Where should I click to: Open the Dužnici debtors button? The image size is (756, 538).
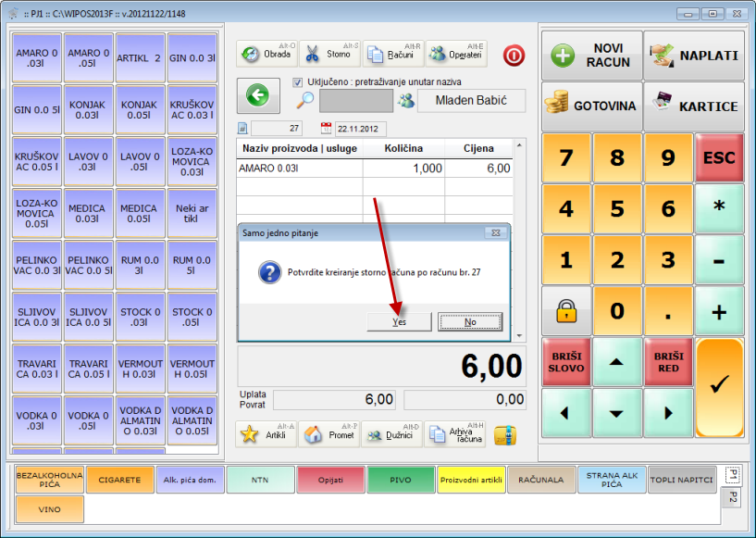tap(391, 434)
